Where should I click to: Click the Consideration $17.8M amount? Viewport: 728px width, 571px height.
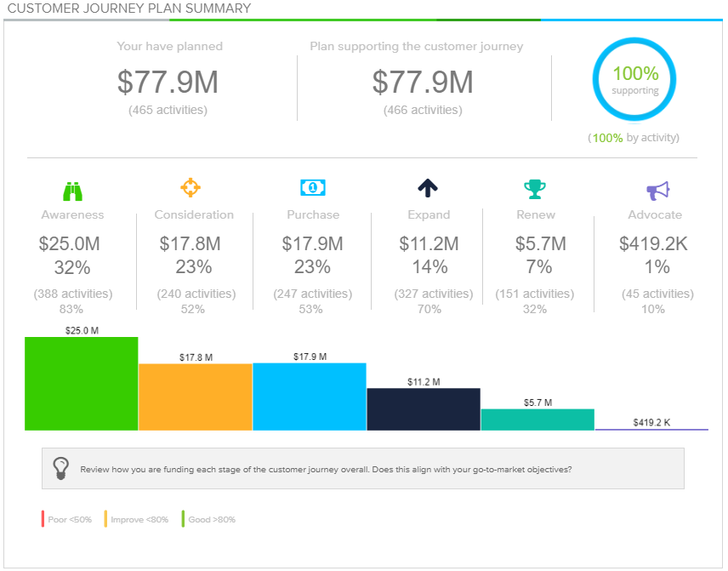point(190,244)
